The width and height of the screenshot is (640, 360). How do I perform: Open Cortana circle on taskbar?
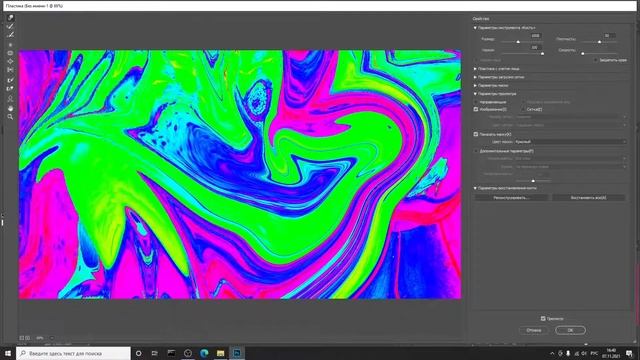coord(138,353)
